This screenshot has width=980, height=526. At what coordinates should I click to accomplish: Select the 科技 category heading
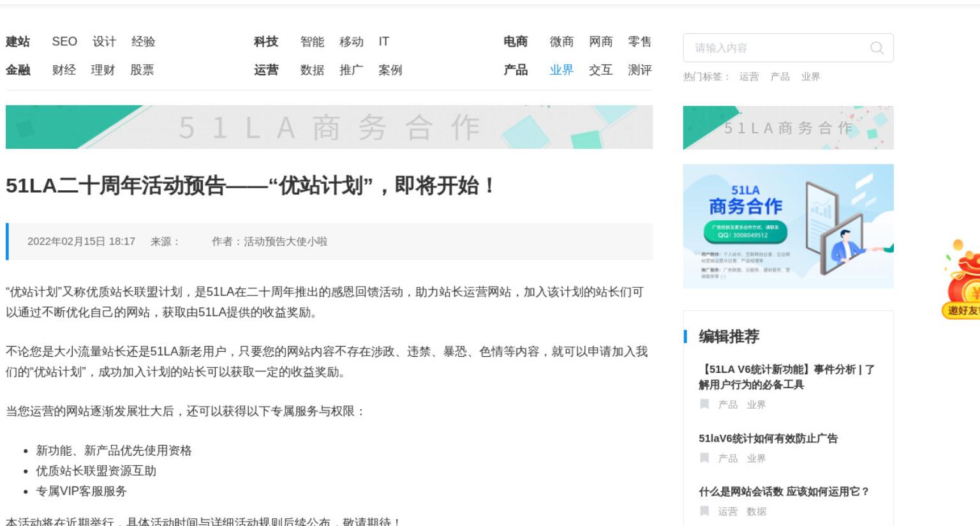[x=266, y=41]
